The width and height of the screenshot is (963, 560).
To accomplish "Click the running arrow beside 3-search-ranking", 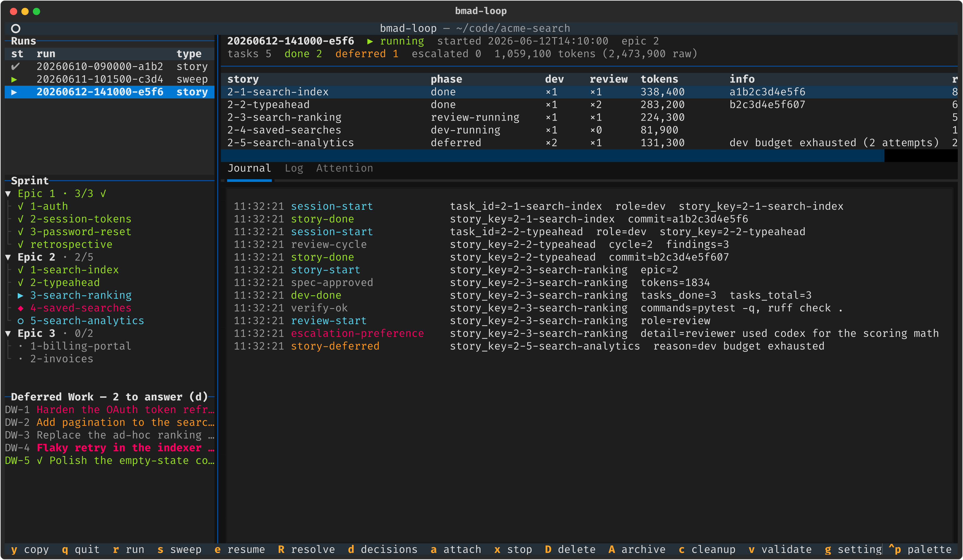I will click(x=21, y=295).
